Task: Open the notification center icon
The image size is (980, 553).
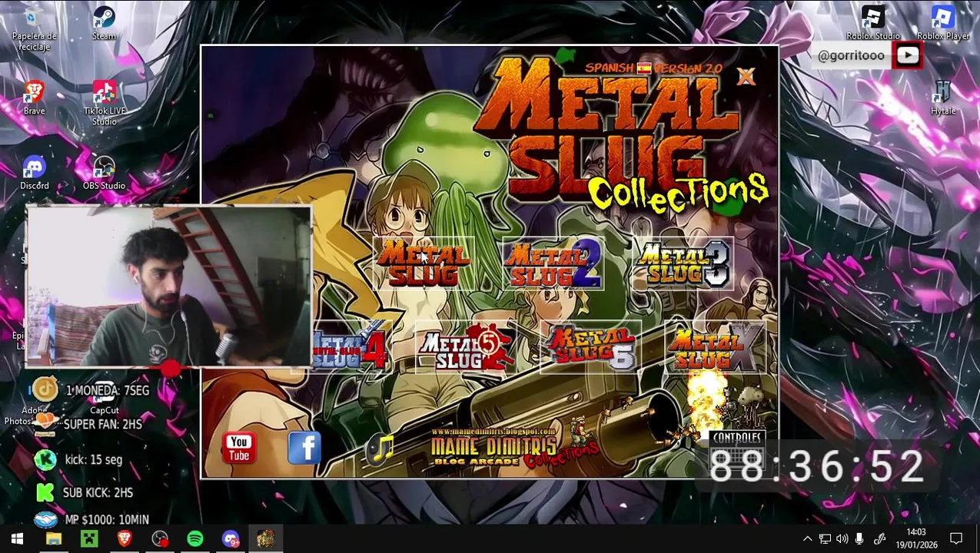Action: 956,539
